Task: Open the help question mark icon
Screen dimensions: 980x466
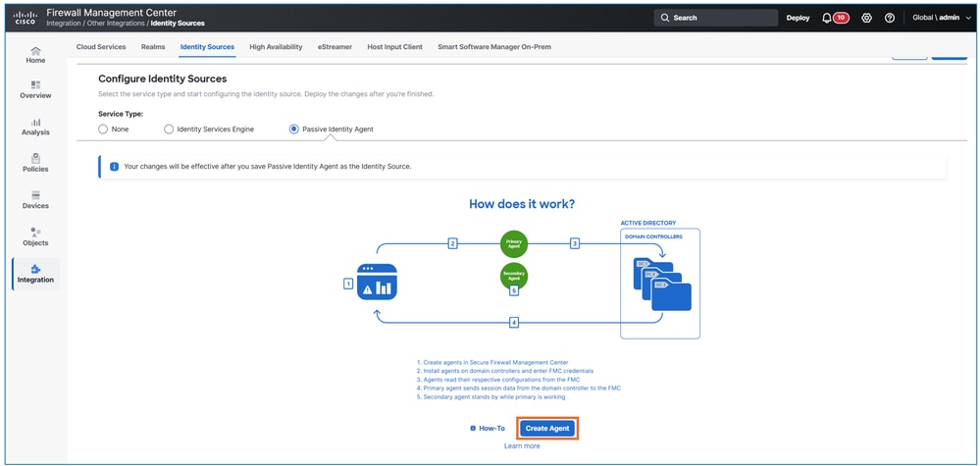Action: [x=890, y=18]
